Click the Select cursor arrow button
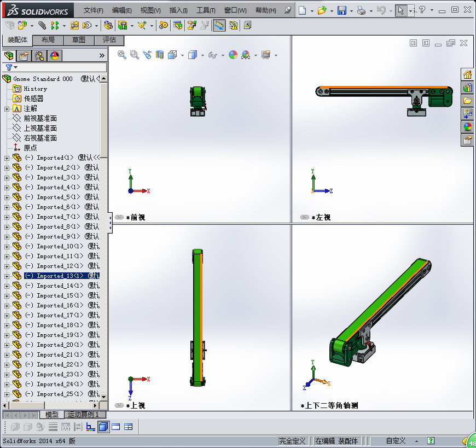The width and height of the screenshot is (476, 448). coord(401,9)
